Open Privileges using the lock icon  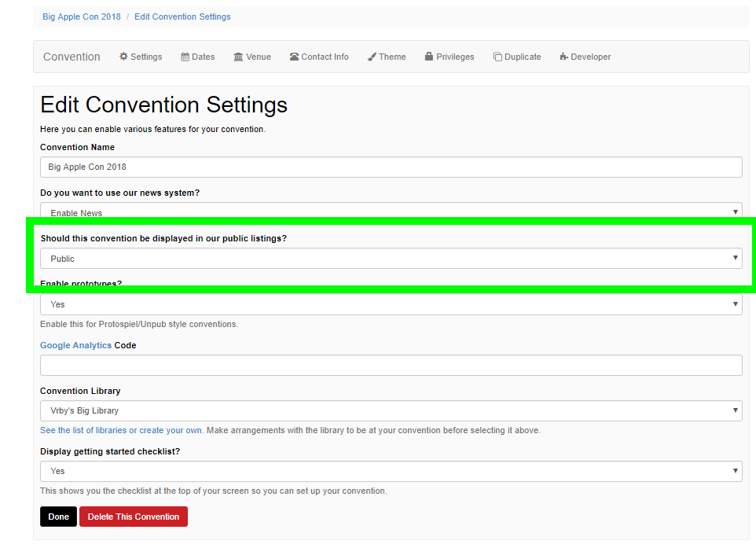pos(428,56)
